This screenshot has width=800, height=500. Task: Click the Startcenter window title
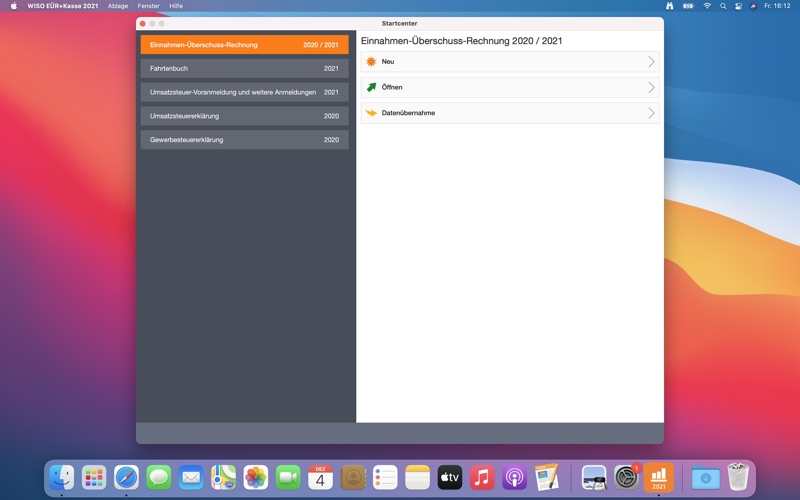pyautogui.click(x=399, y=23)
